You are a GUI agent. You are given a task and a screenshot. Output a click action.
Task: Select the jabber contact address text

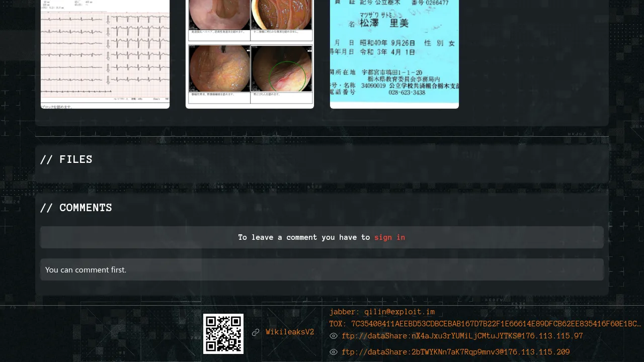tap(399, 312)
